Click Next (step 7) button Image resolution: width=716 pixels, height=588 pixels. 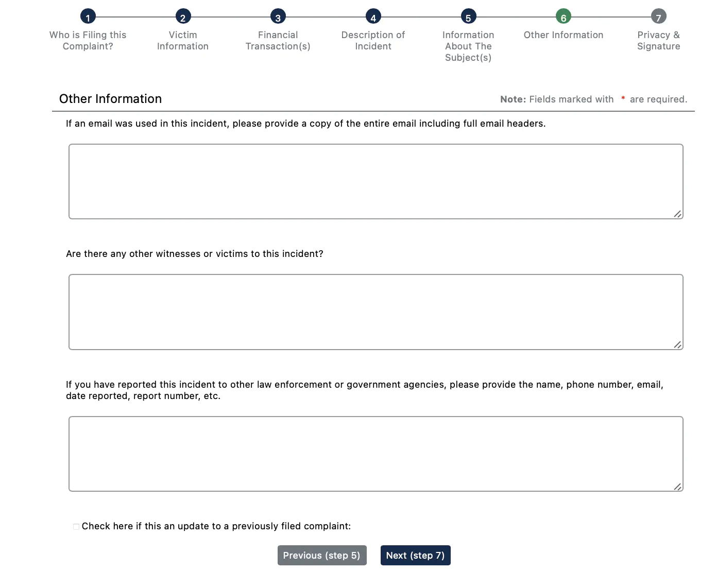coord(416,555)
